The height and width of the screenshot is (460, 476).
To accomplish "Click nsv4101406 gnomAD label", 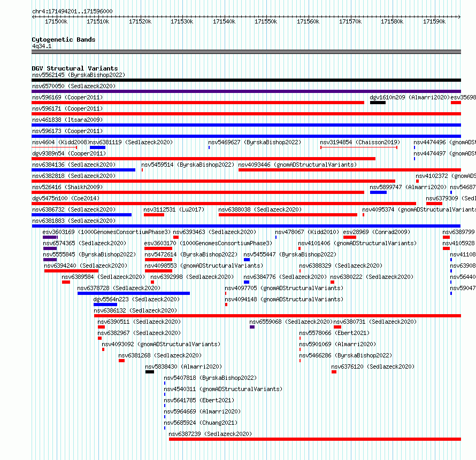I will [357, 243].
